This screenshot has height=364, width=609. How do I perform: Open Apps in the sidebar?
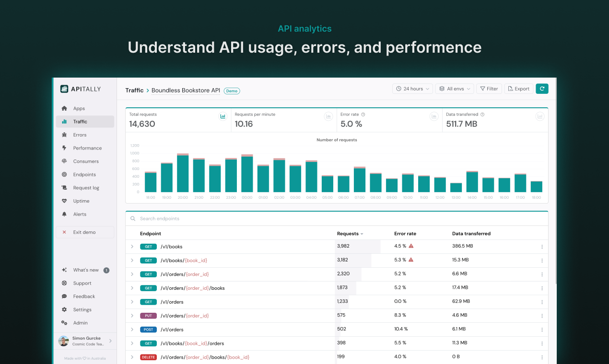(x=85, y=108)
